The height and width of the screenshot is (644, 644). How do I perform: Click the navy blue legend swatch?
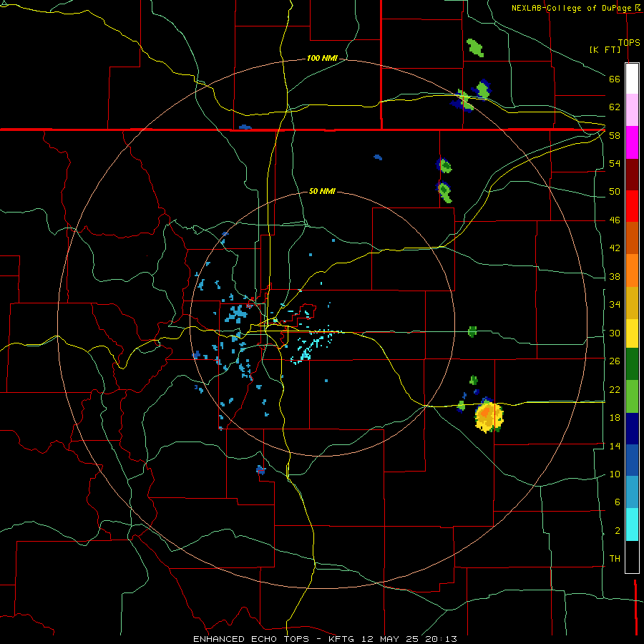click(x=632, y=429)
